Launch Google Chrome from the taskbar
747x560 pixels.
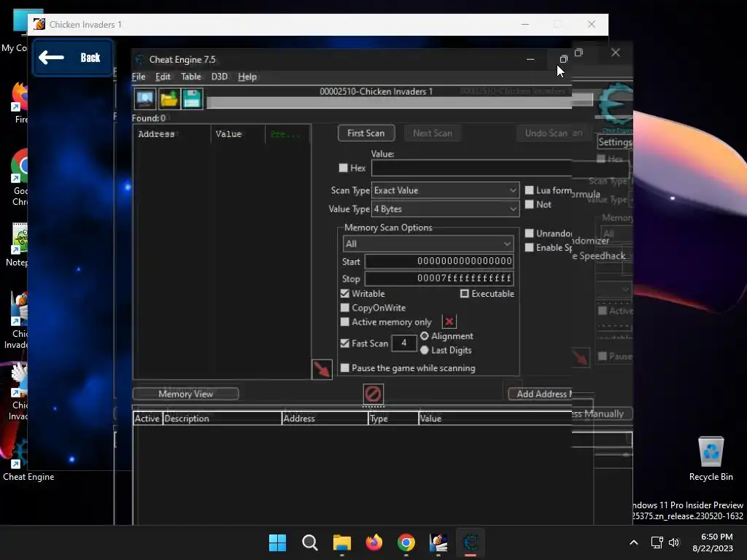[406, 542]
